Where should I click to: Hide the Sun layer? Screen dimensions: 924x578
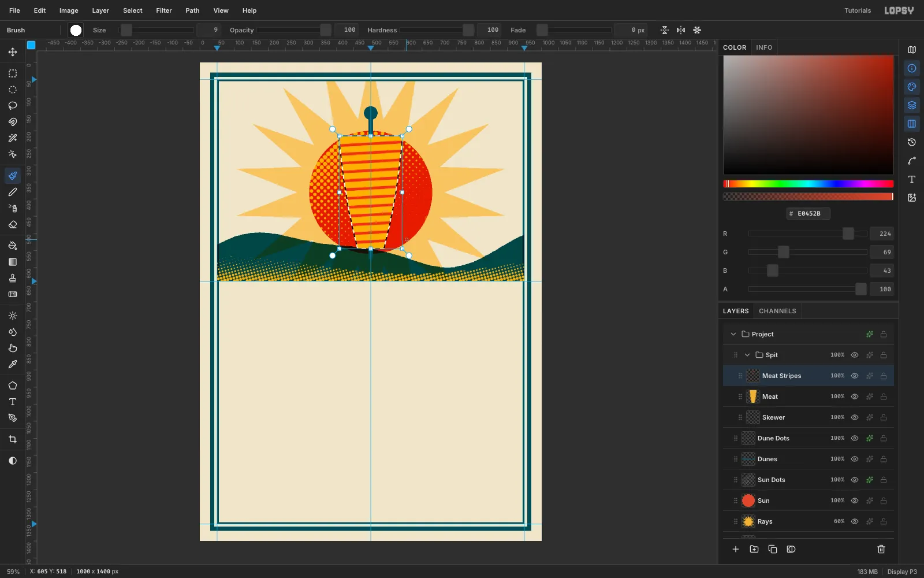pos(855,501)
